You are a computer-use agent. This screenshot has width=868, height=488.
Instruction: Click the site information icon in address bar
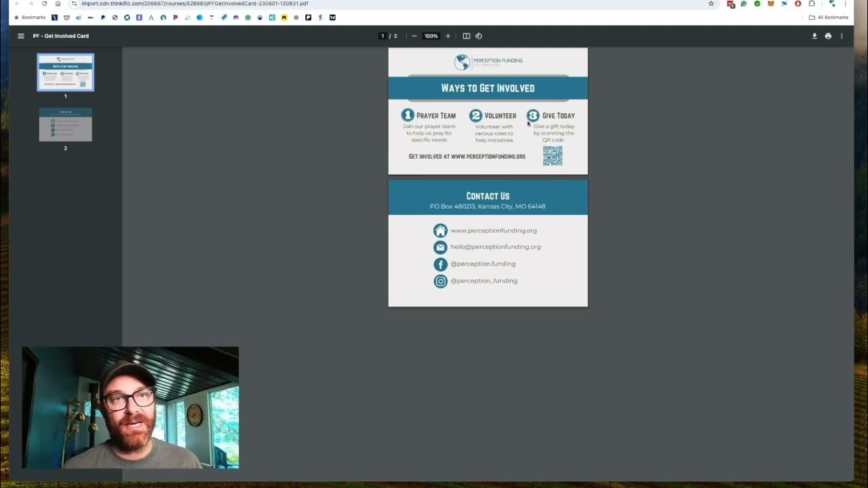pos(74,3)
